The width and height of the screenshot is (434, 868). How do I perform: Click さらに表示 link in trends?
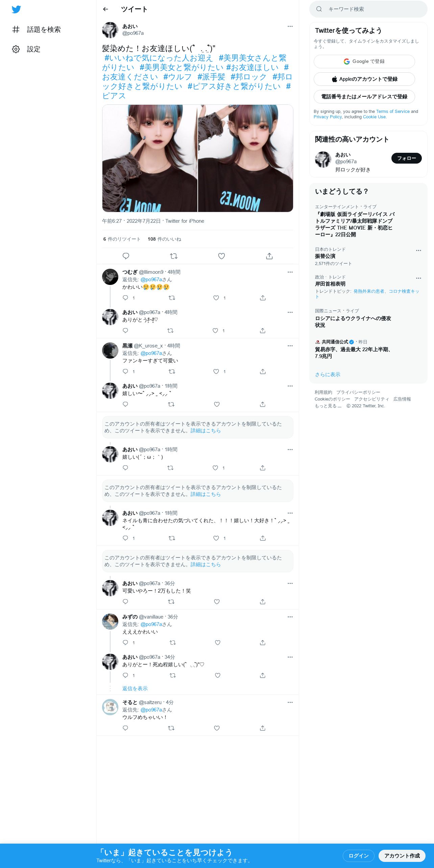(x=328, y=375)
